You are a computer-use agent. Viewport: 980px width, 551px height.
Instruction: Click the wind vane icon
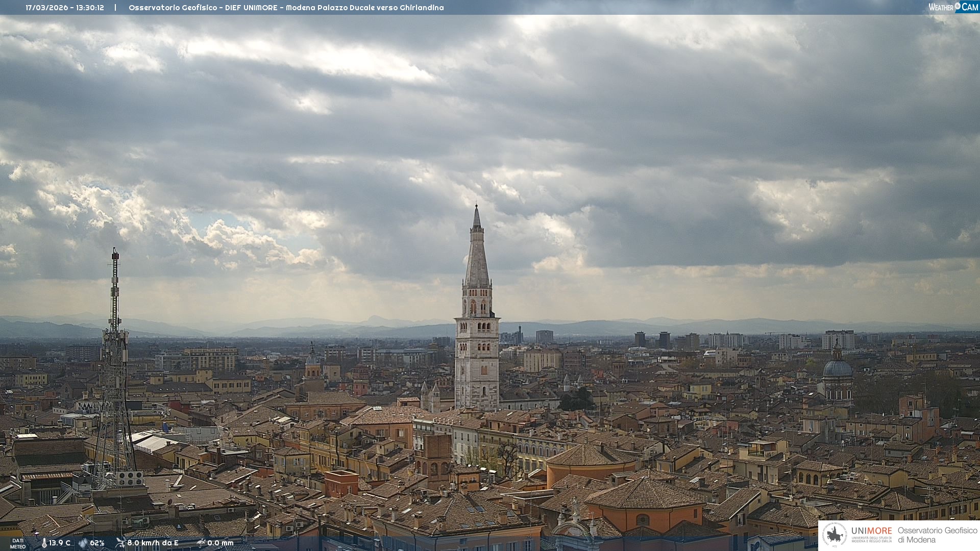point(120,543)
